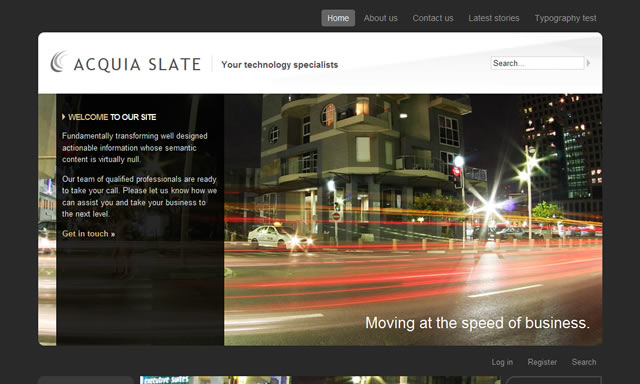
Task: Click the Log in link
Action: point(502,362)
